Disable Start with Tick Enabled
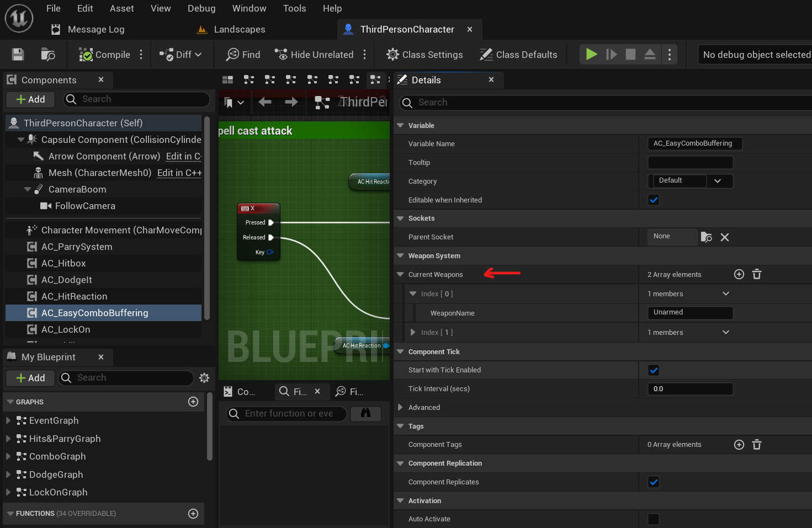Screen dimensions: 812x528 point(654,370)
